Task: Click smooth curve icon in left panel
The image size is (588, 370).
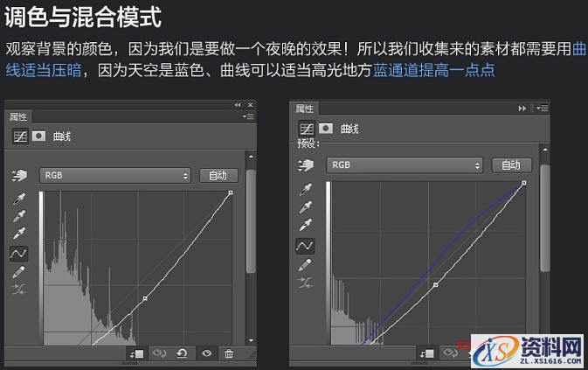Action: coord(19,289)
